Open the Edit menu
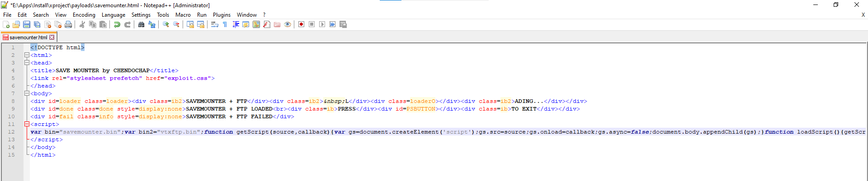This screenshot has height=181, width=868. pos(22,15)
